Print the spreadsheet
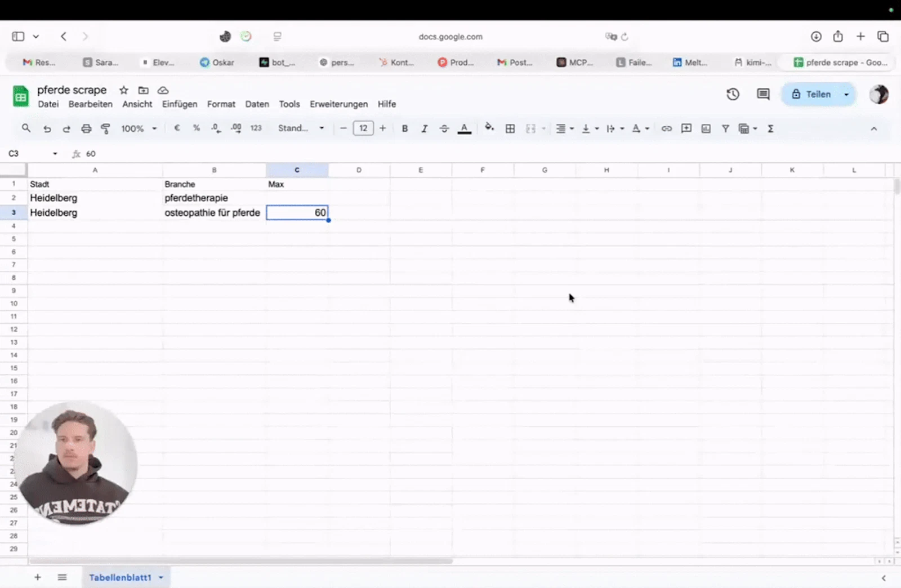Viewport: 901px width, 588px height. coord(86,129)
